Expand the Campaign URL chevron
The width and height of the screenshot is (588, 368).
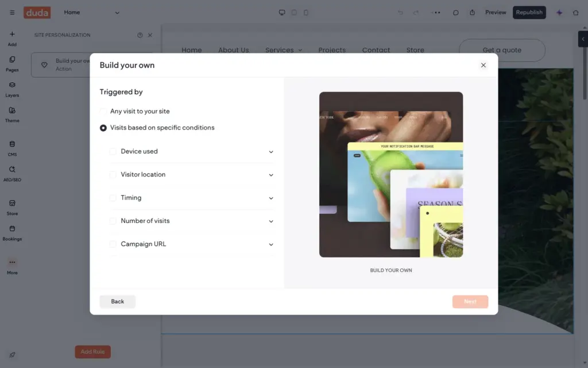tap(271, 244)
